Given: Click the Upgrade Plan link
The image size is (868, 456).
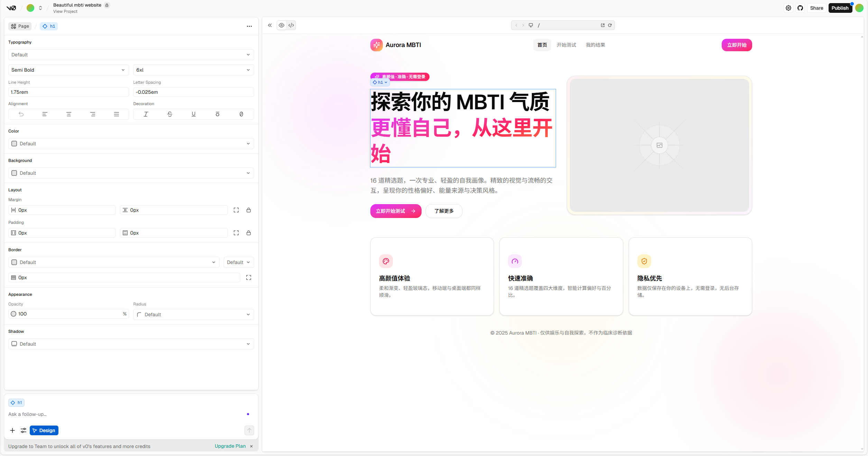Looking at the screenshot, I should [x=230, y=446].
